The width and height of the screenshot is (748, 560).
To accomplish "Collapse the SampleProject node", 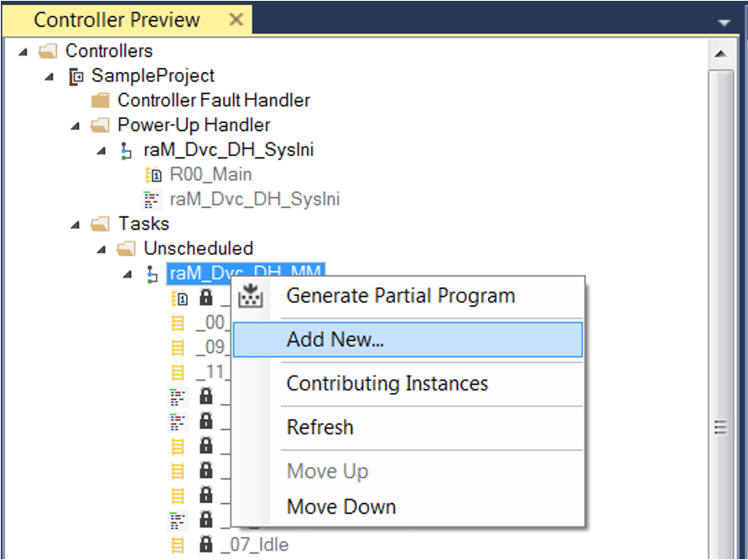I will pyautogui.click(x=49, y=76).
